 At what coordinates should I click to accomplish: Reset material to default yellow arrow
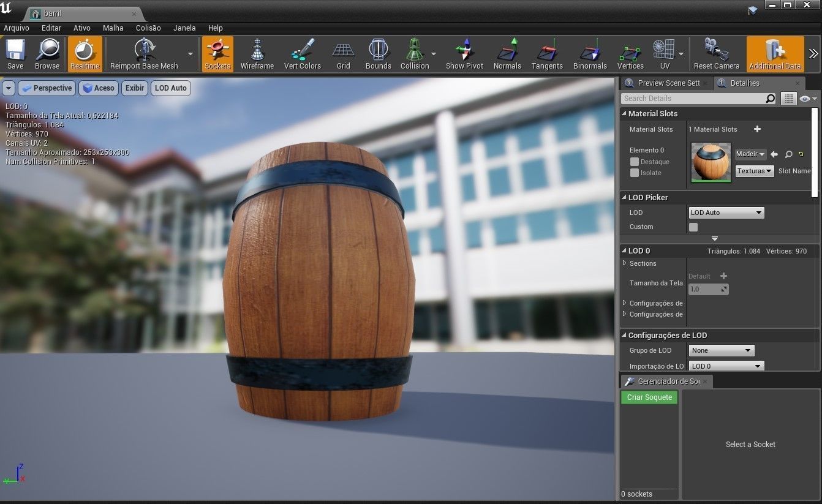801,154
